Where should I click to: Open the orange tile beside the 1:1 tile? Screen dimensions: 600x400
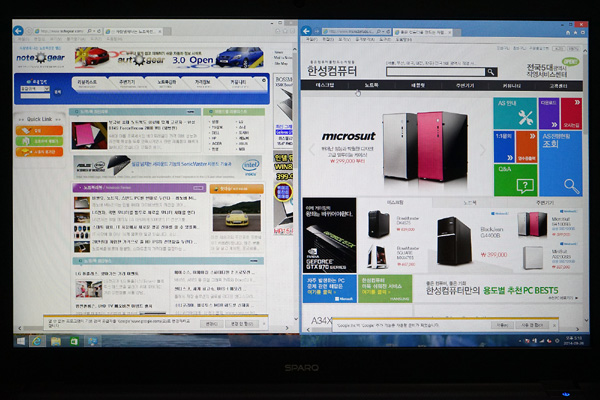click(527, 147)
